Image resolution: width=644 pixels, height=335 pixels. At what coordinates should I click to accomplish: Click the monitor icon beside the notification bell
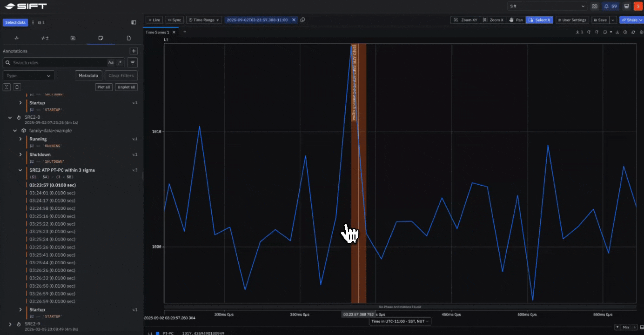coord(627,7)
